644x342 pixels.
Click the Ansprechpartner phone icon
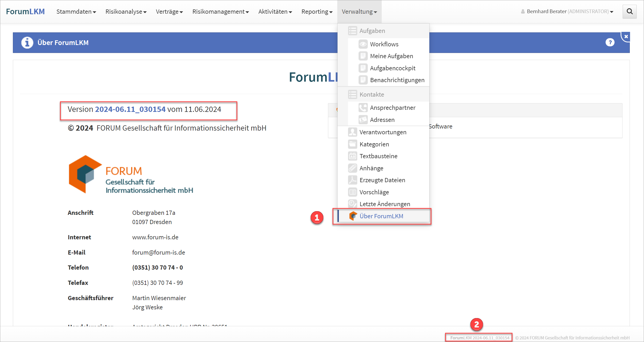(x=363, y=108)
